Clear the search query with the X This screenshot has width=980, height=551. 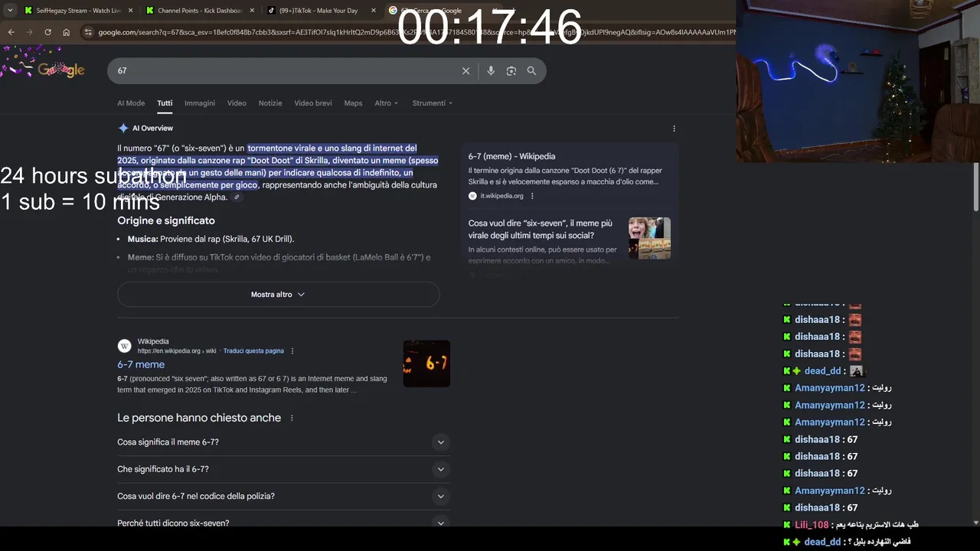coord(465,70)
